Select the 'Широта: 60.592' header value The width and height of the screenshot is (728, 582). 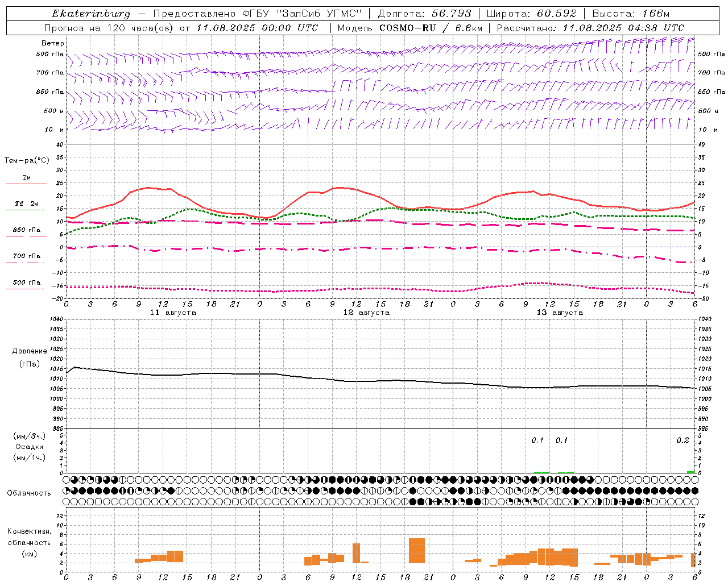coord(531,14)
